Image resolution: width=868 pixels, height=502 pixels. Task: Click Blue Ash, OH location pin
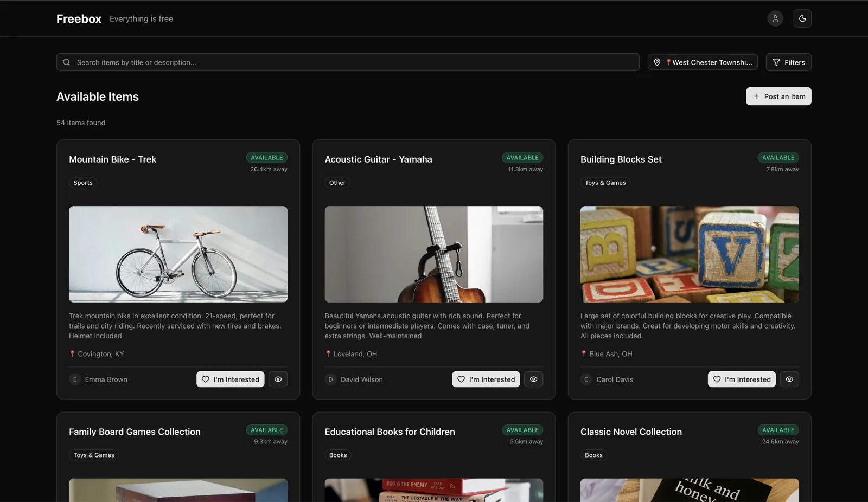pyautogui.click(x=584, y=354)
